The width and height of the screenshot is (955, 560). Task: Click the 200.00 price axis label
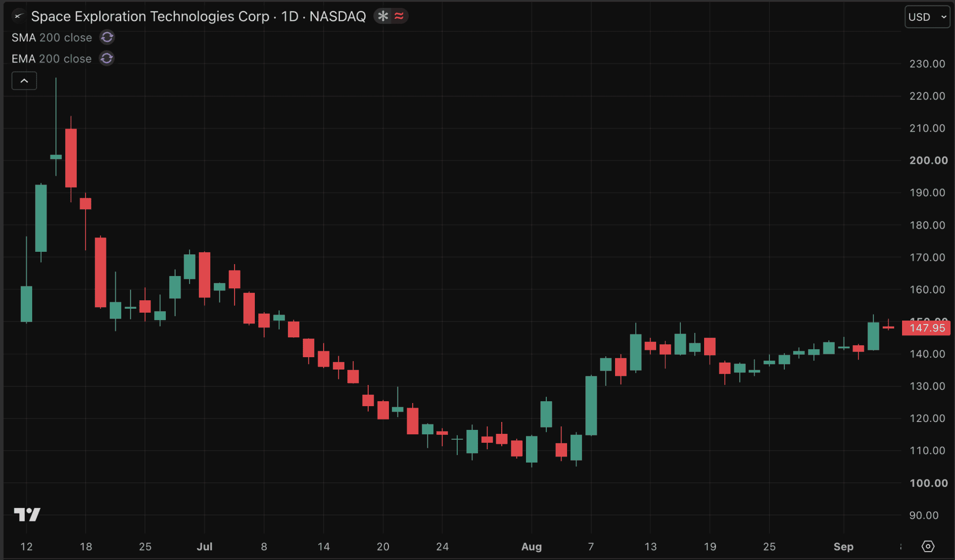tap(928, 160)
